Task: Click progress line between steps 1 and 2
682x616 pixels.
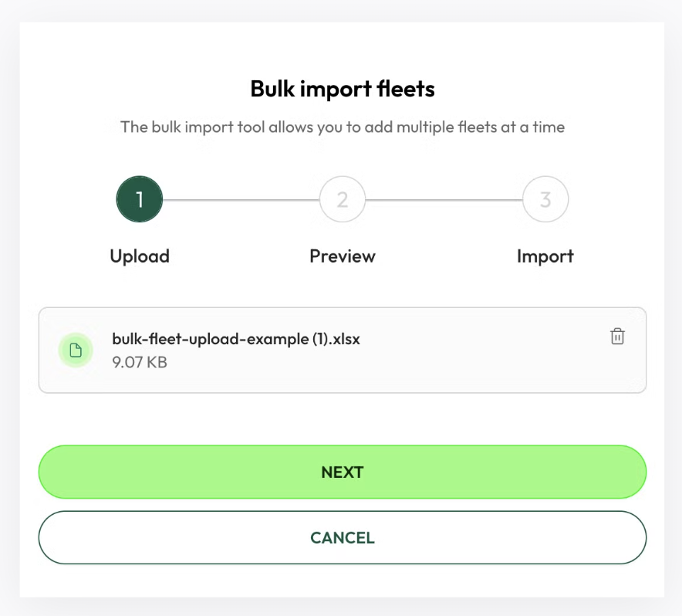Action: pyautogui.click(x=241, y=200)
